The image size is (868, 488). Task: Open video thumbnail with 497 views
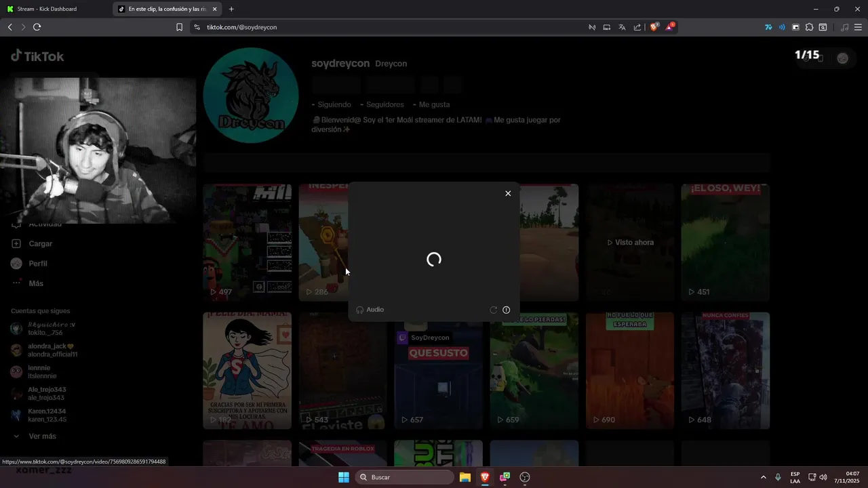tap(248, 242)
